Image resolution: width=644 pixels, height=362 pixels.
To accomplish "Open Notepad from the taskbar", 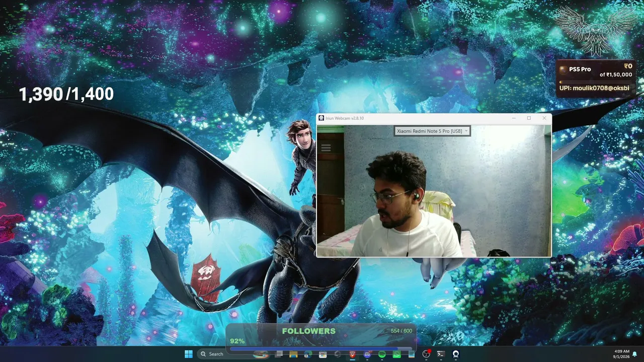I will [412, 354].
